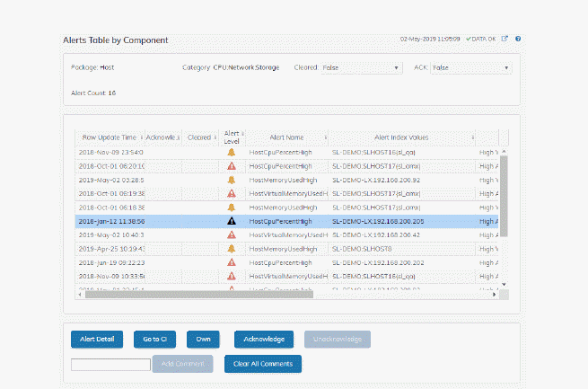Select HostVirtualMemoryUsedHigh cell in 2018-Oct-01 06:19 row
The height and width of the screenshot is (389, 588).
click(288, 193)
